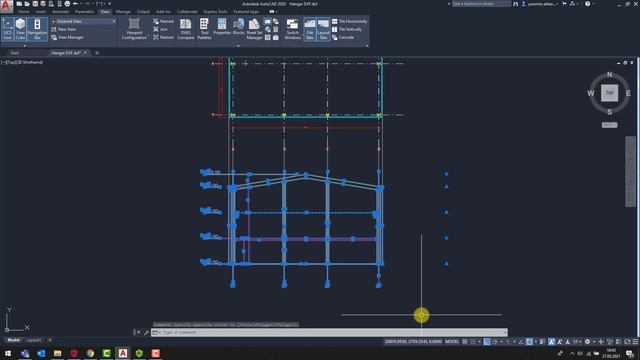
Task: Open the View Manager
Action: (x=68, y=37)
